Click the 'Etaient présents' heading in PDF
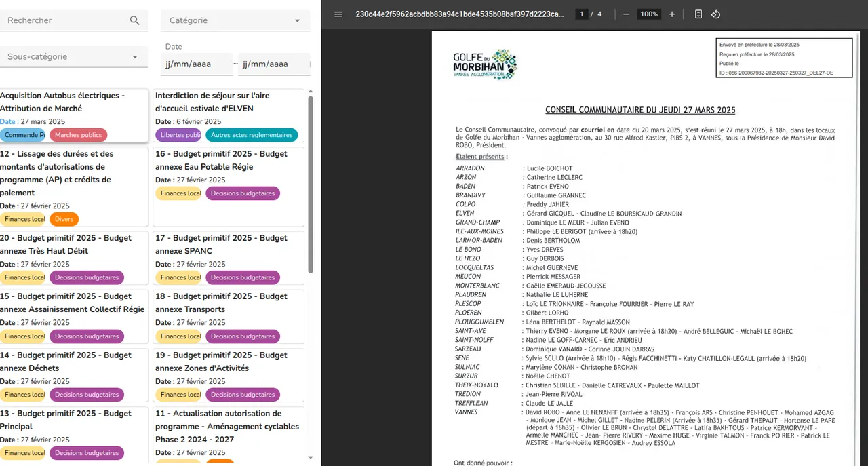868x466 pixels. (x=481, y=157)
